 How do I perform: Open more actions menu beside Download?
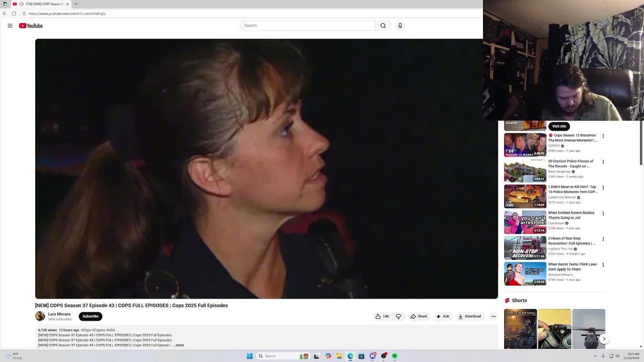click(494, 316)
